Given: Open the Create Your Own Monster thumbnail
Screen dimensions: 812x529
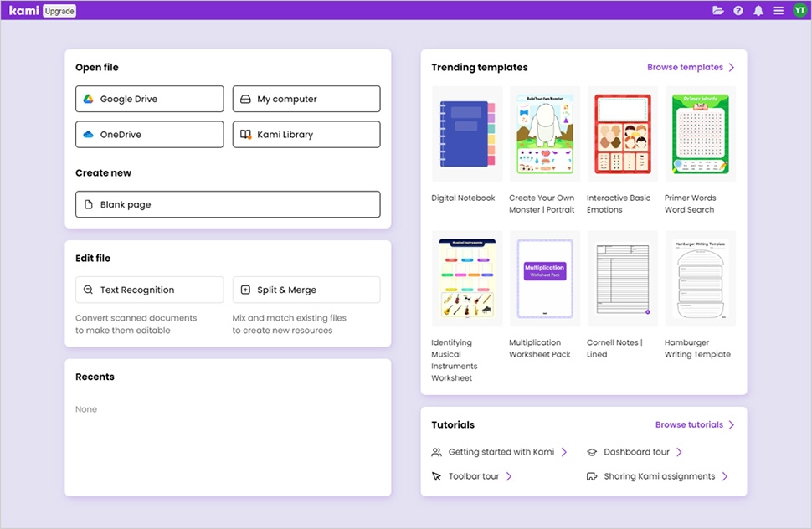Looking at the screenshot, I should (545, 134).
